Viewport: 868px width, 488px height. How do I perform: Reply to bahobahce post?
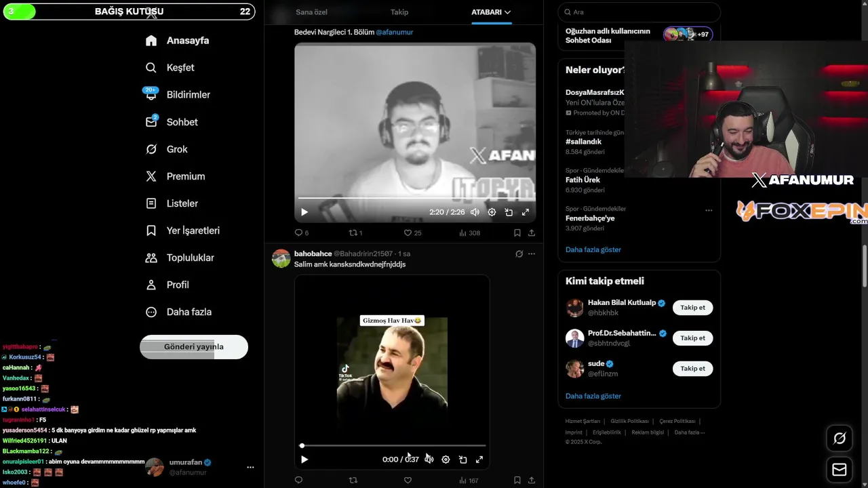298,481
